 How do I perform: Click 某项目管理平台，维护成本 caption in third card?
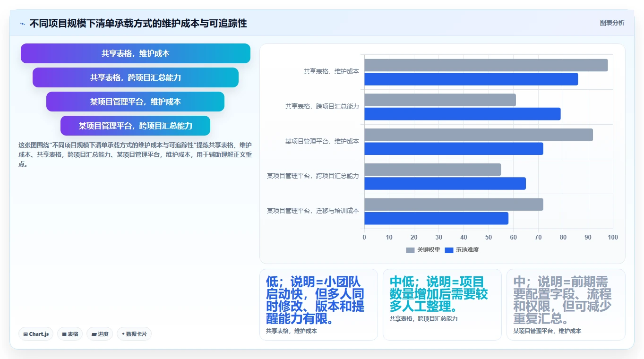(x=547, y=331)
